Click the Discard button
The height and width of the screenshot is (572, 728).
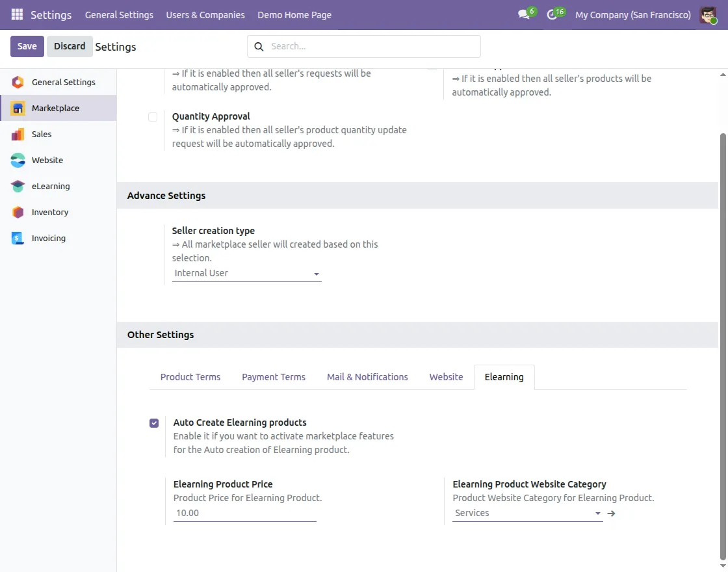[70, 46]
